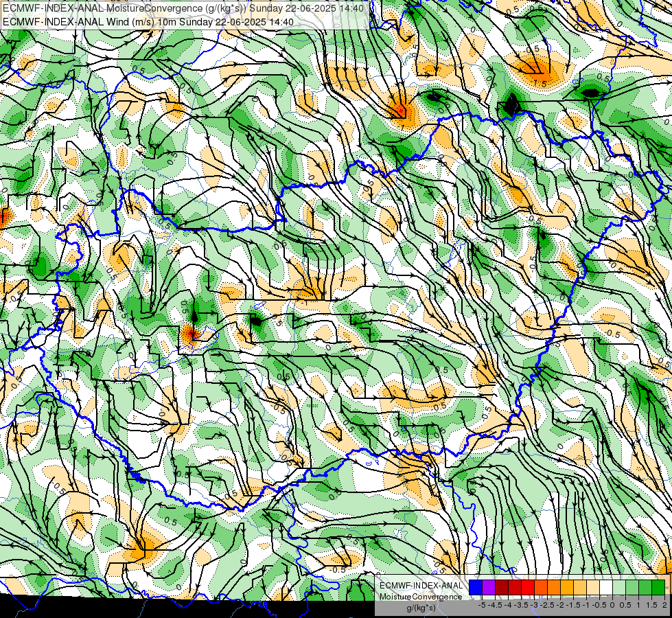Viewport: 672px width, 618px height.
Task: Click the 'g/(kg*s)' unit label in legend
Action: coord(421,608)
